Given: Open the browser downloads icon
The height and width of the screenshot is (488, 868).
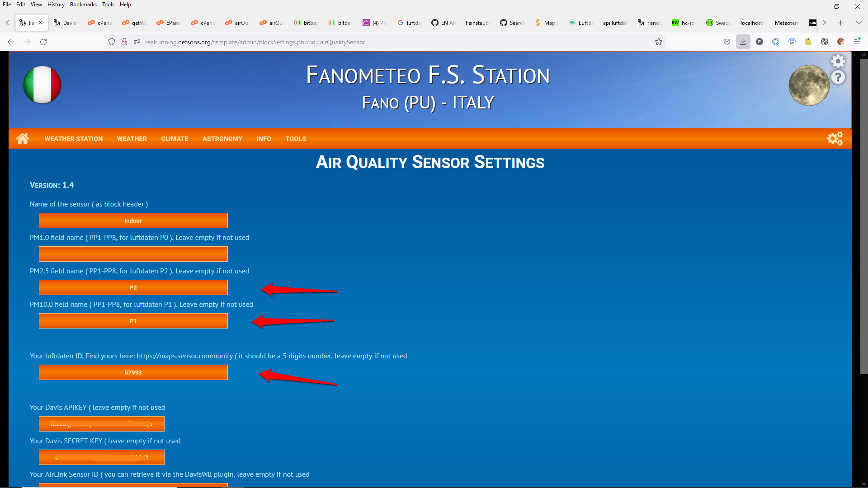Looking at the screenshot, I should pyautogui.click(x=743, y=42).
